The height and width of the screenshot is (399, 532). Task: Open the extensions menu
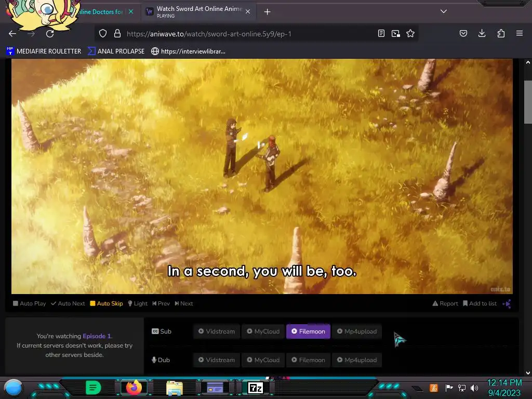pyautogui.click(x=501, y=33)
